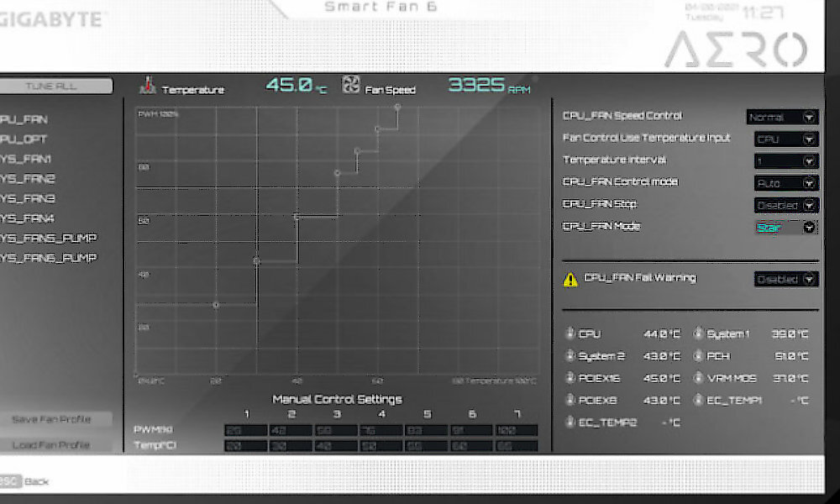Click the first PWM(%) value field
This screenshot has height=504, width=840.
point(246,429)
